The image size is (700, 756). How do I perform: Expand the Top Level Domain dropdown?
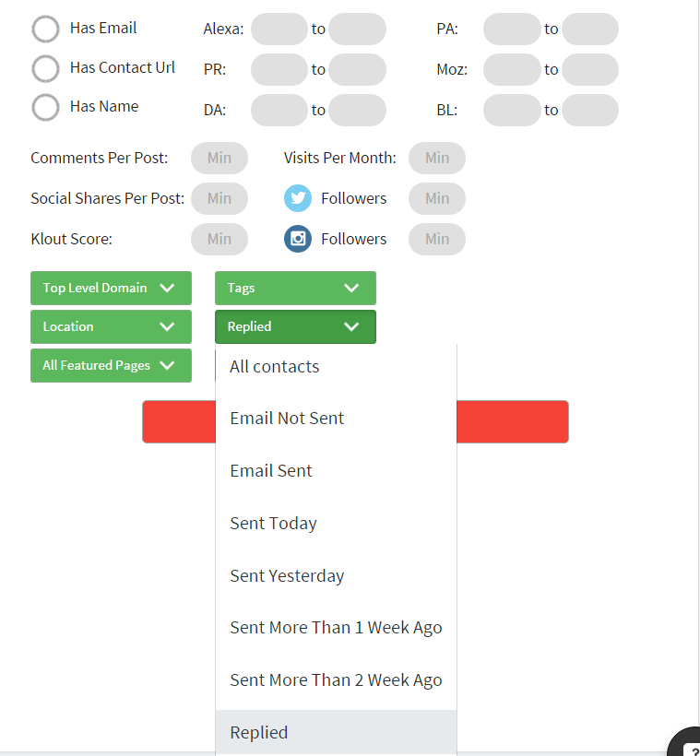click(x=111, y=288)
